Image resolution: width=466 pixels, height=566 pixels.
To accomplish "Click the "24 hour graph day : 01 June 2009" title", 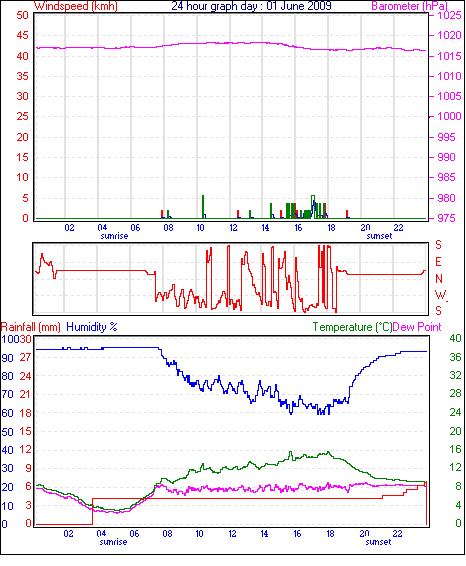I will point(251,6).
